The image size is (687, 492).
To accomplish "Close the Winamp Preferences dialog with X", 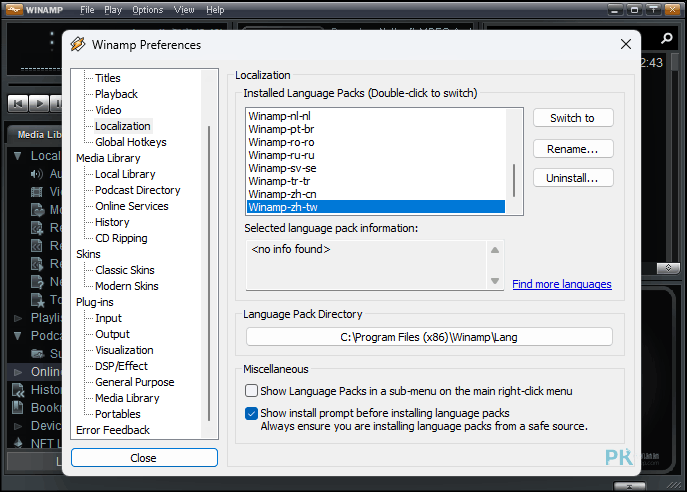I will click(x=626, y=44).
